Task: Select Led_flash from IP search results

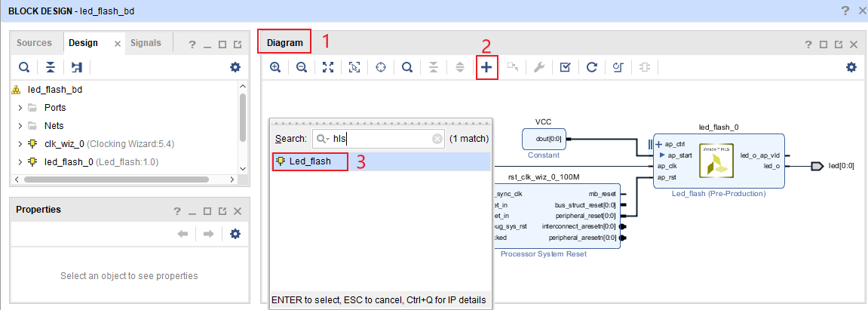Action: coord(310,161)
